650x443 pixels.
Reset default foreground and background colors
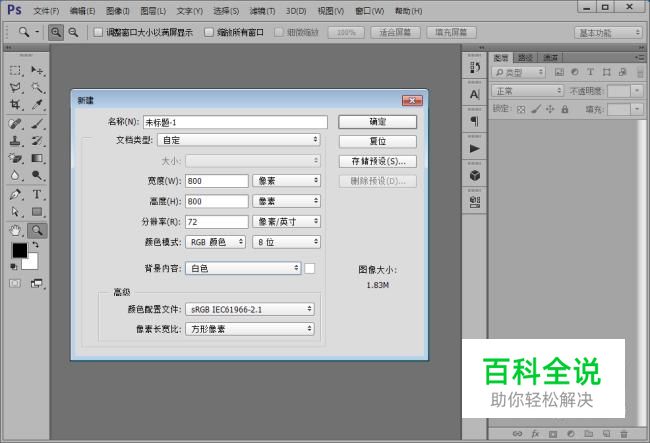(13, 266)
